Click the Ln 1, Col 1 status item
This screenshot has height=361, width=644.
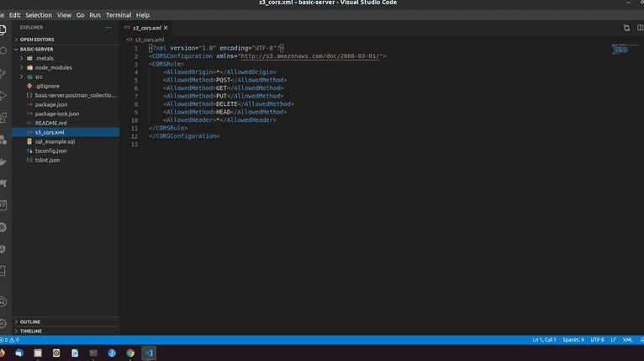(x=544, y=340)
